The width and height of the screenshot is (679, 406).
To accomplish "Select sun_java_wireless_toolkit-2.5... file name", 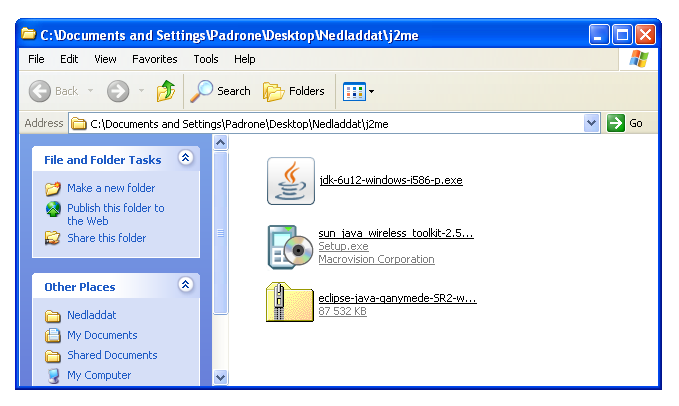I will [396, 233].
